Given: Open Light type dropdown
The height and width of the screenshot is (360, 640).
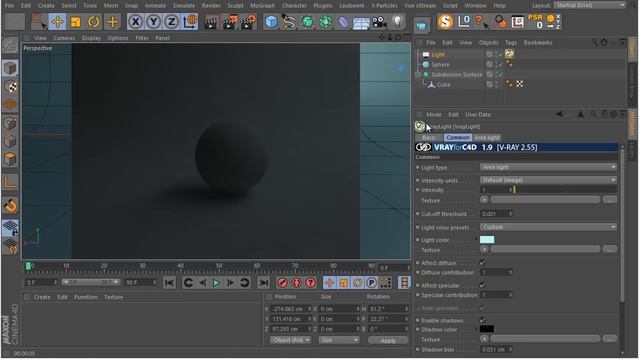Looking at the screenshot, I should [x=548, y=167].
